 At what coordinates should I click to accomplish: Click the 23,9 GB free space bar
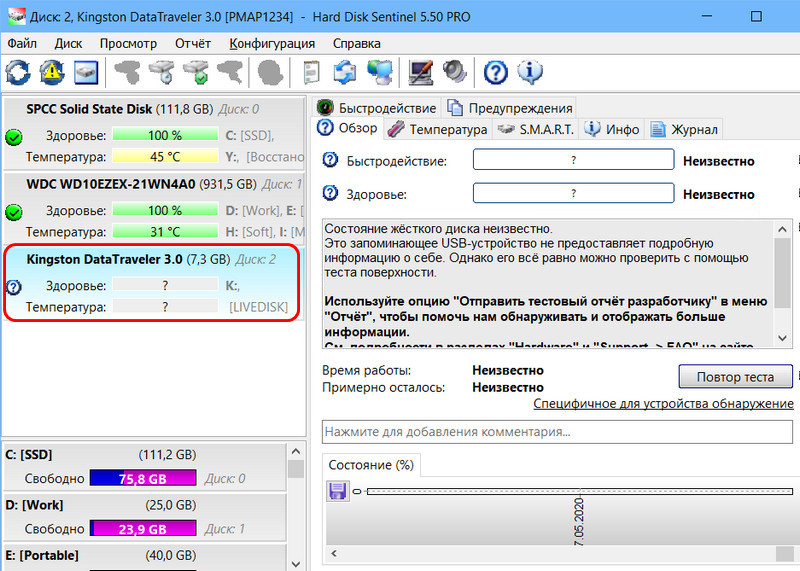(x=143, y=529)
